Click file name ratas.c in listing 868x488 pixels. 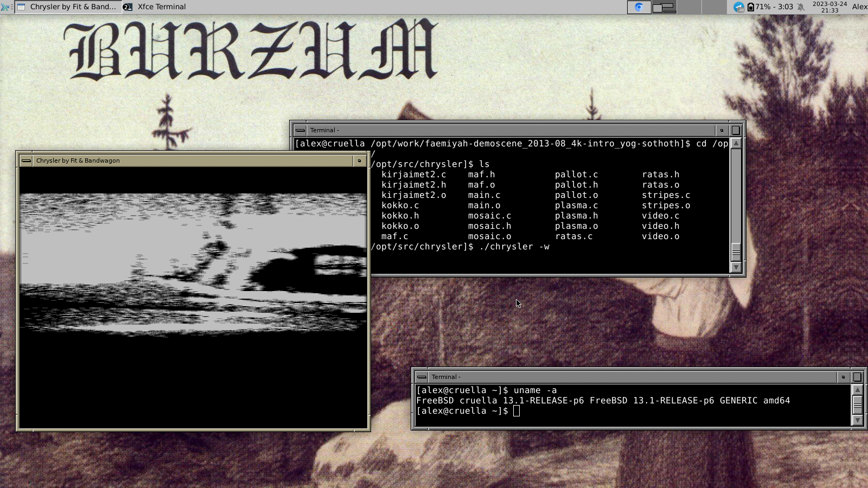point(573,236)
